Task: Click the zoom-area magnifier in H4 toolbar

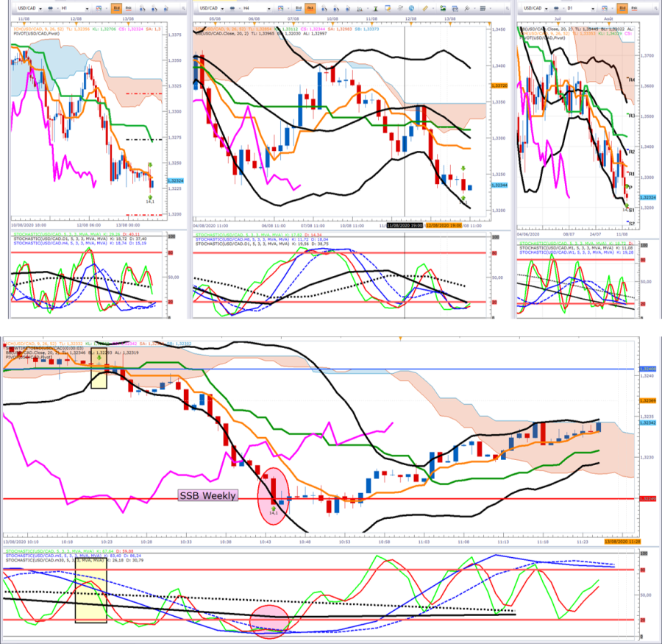Action: coord(360,9)
